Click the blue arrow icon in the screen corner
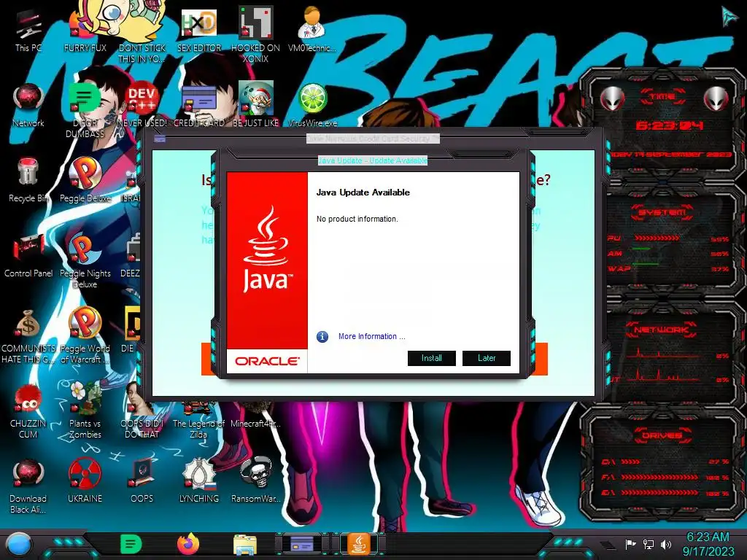Screen dimensions: 747x560 [x=729, y=16]
